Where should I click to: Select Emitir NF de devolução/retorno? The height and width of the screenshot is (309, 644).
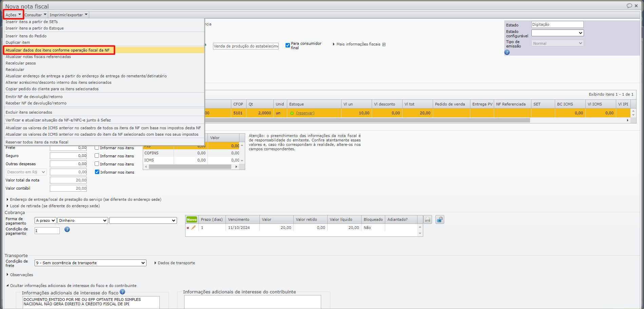pos(104,97)
